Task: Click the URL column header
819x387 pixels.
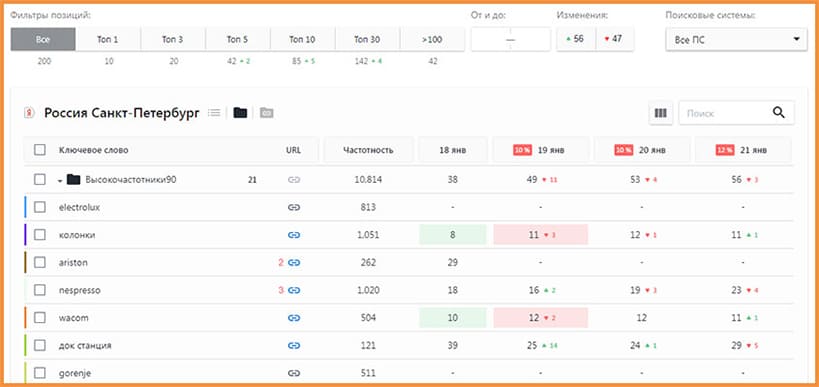Action: [x=294, y=150]
